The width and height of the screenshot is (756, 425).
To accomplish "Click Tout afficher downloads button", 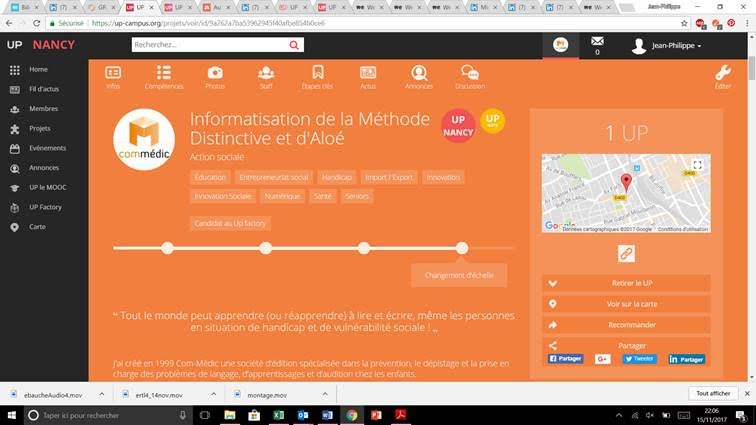I will [x=713, y=394].
